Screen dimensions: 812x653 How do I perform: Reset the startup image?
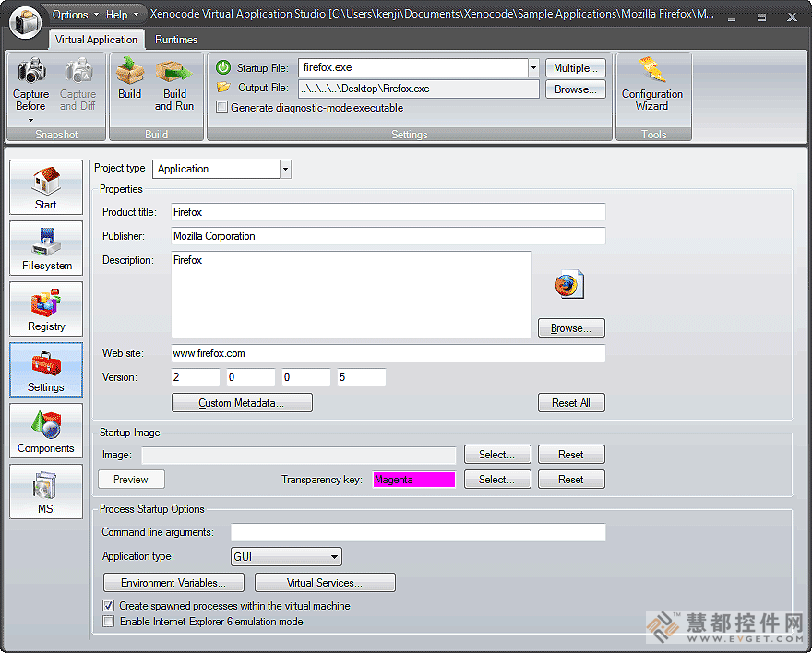click(x=571, y=455)
